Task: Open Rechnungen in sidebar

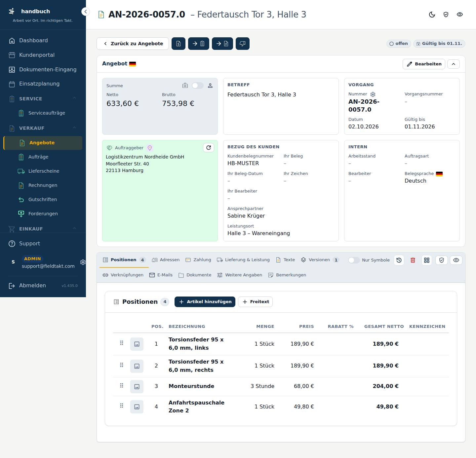Action: click(x=43, y=185)
